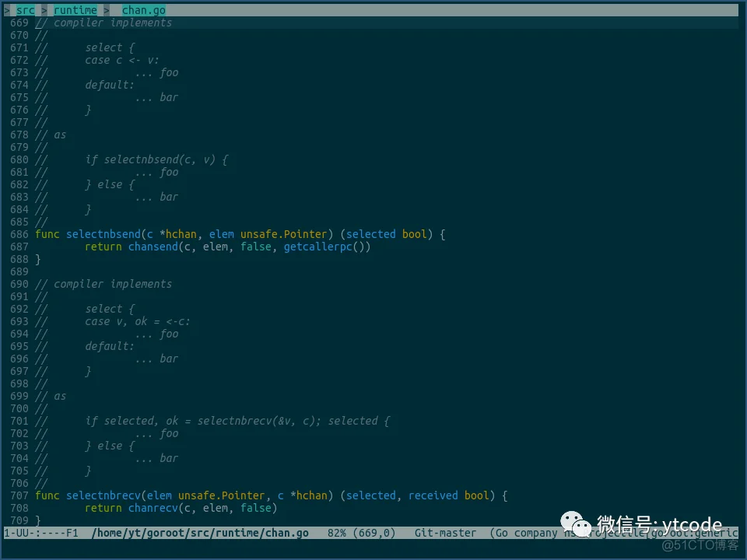Click the '82%' position indicator in mode line

(336, 533)
